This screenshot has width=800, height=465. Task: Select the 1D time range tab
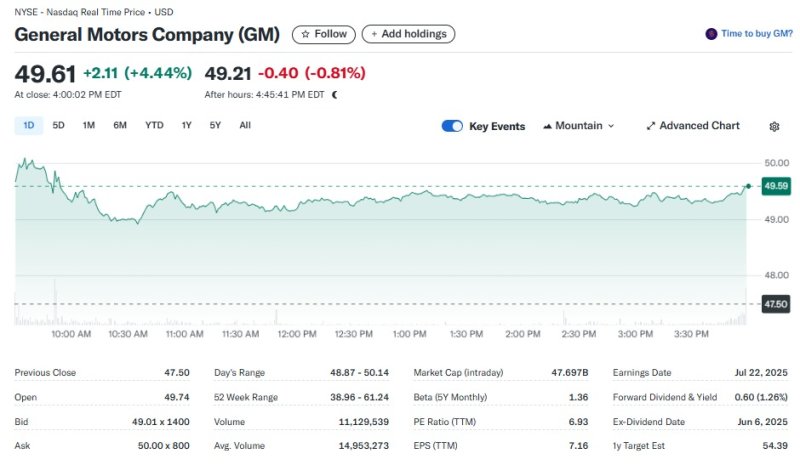(x=29, y=125)
